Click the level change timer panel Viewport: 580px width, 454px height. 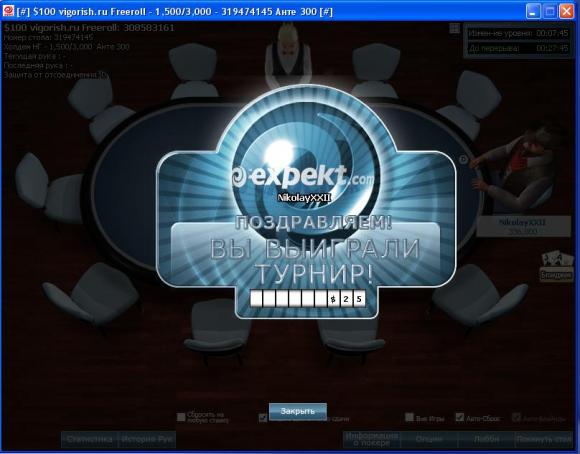[x=518, y=33]
